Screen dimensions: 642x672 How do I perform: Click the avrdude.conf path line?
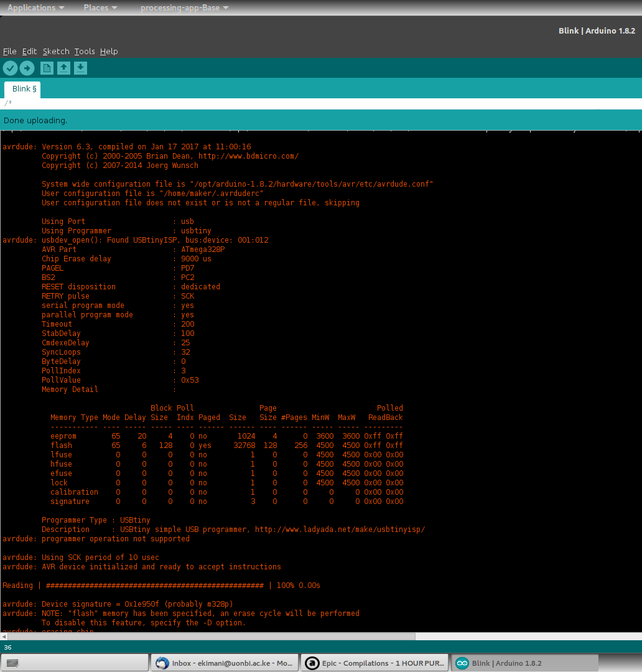point(238,184)
